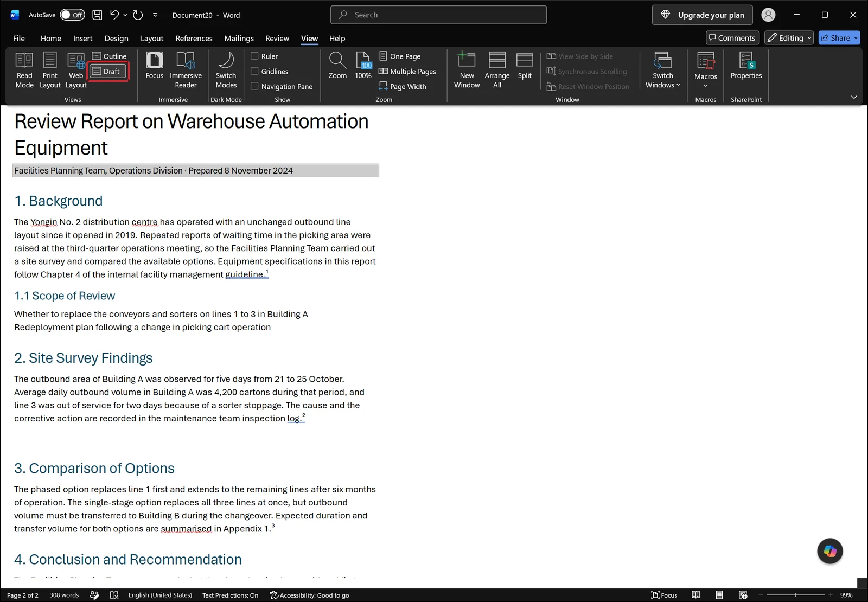Click Text Predictions: On status

[230, 595]
